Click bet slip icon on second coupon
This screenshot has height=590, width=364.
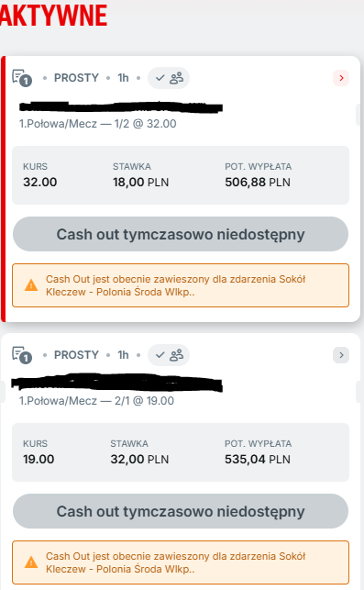point(22,355)
